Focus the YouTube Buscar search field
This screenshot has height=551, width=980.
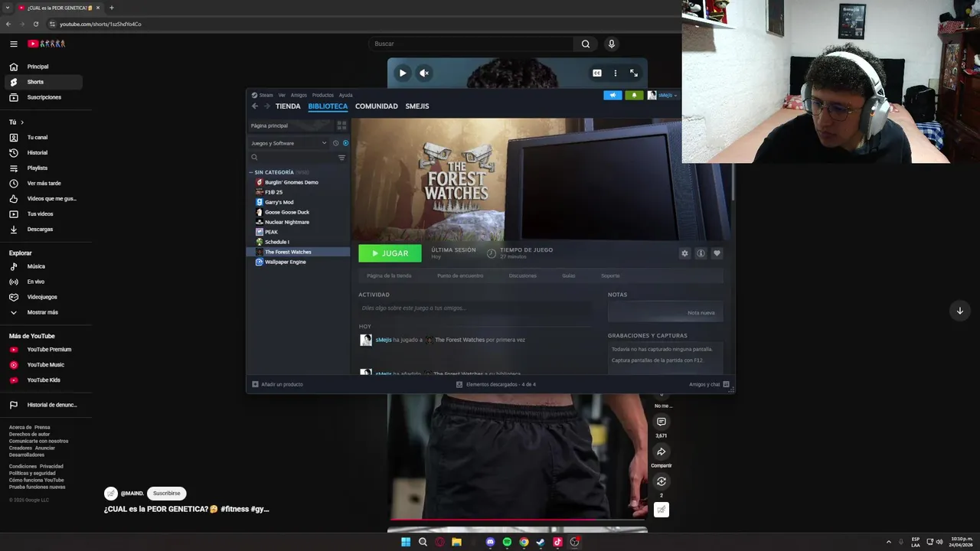(471, 44)
